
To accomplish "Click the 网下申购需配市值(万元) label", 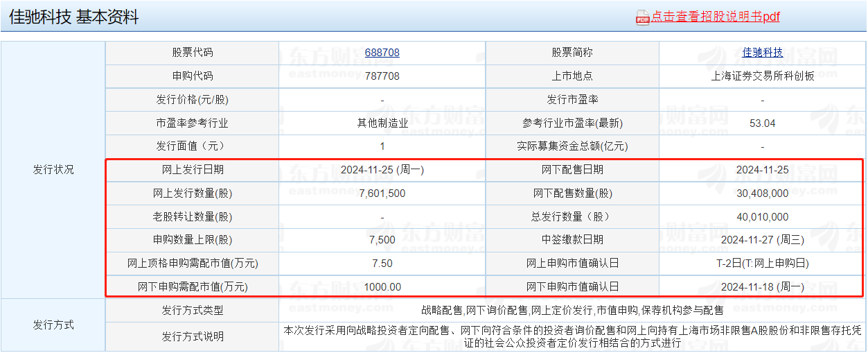I will [193, 287].
